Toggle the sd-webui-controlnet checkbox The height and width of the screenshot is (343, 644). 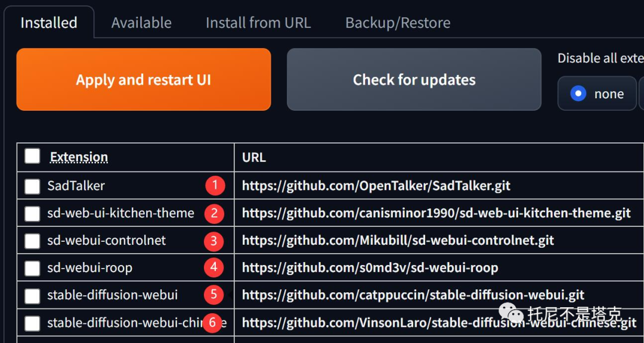pyautogui.click(x=32, y=241)
